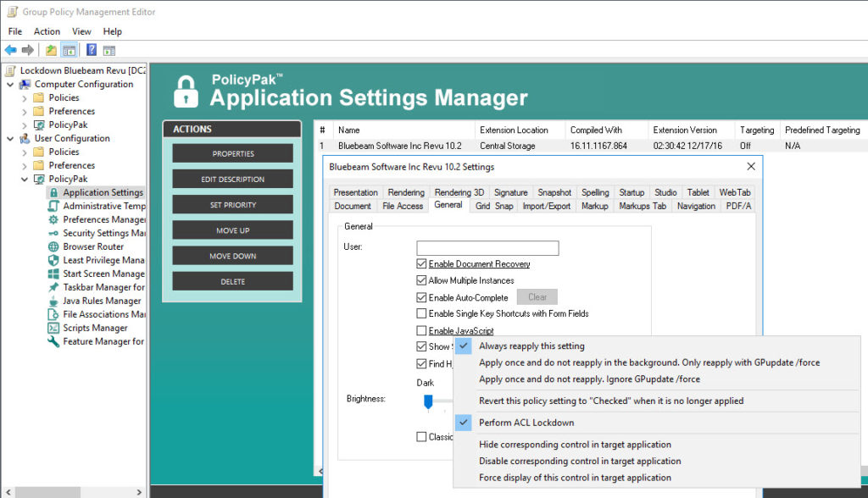The height and width of the screenshot is (498, 868).
Task: Click the Computer Configuration computer icon
Action: pyautogui.click(x=25, y=84)
